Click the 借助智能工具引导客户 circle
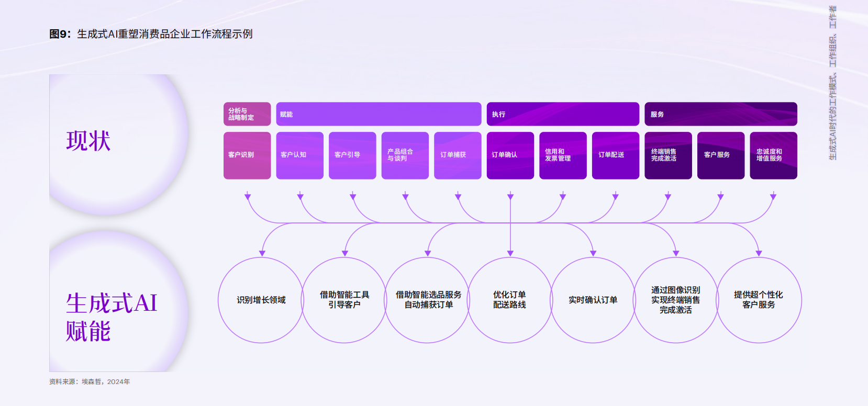 (x=344, y=300)
